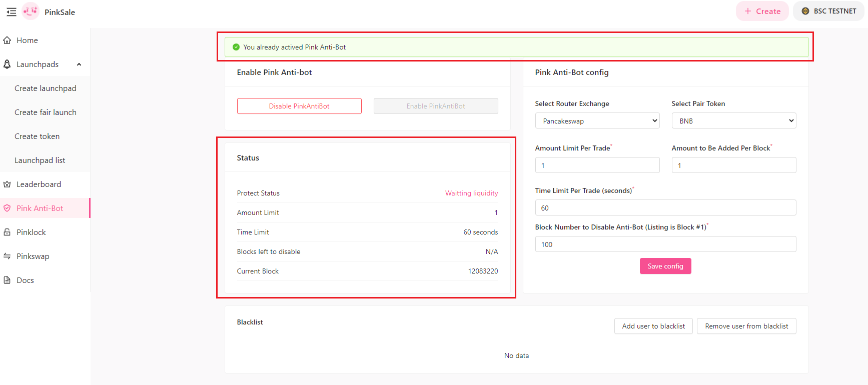Click the PinkSale logo icon

point(31,11)
